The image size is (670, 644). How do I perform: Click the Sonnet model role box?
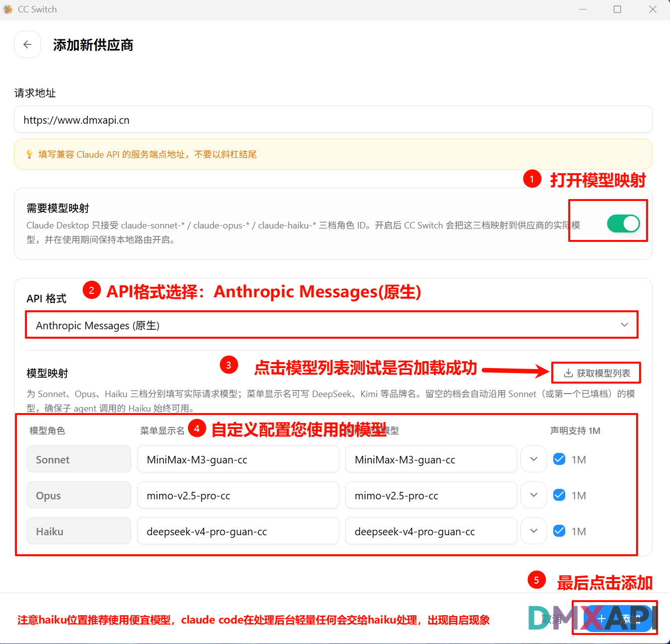point(79,459)
